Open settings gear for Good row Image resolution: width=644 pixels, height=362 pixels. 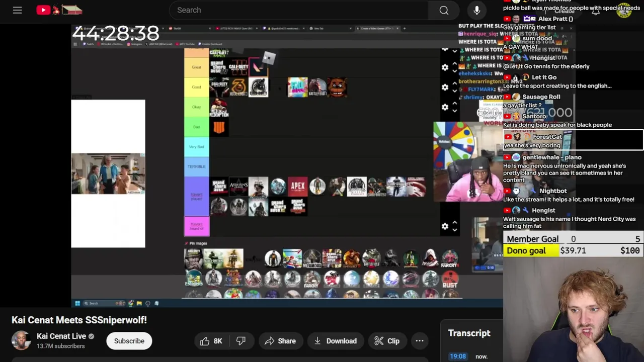[445, 87]
